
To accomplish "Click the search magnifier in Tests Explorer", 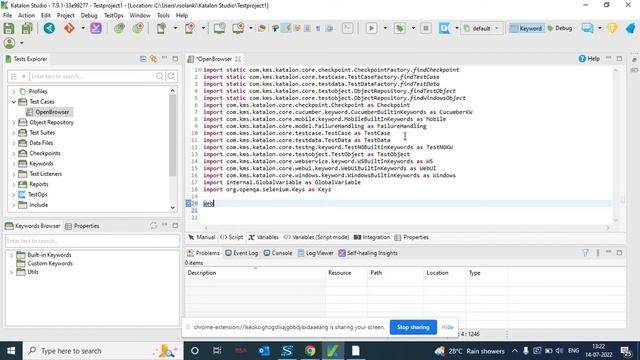I will [x=160, y=76].
